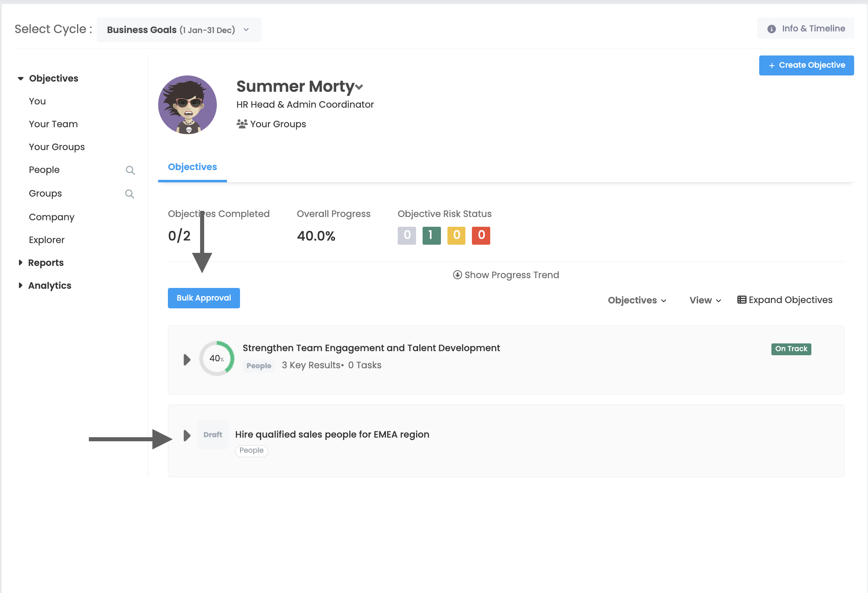Click the search icon beside People
Viewport: 868px width, 593px height.
[130, 170]
